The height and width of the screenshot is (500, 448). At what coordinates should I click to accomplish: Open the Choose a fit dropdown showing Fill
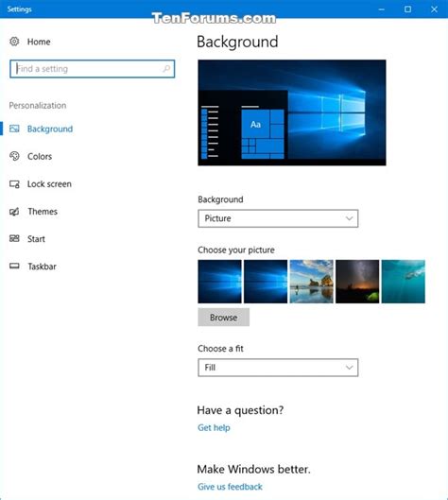[x=278, y=368]
